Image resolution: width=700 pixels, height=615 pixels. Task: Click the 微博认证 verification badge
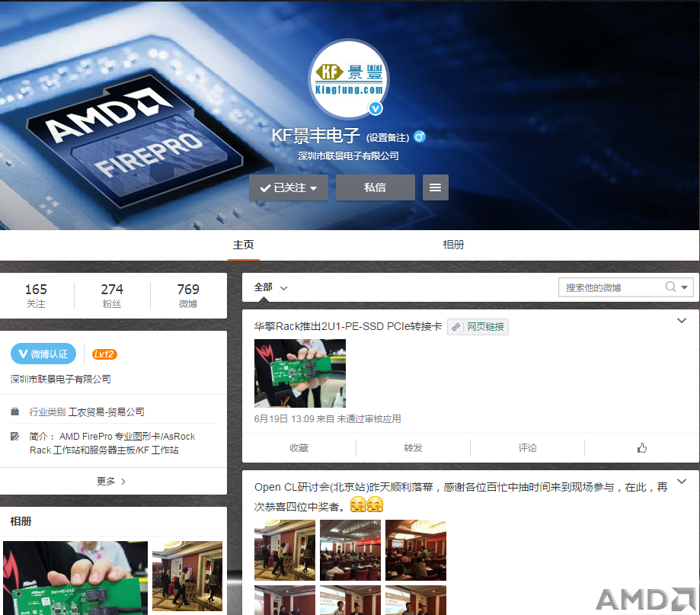coord(43,354)
